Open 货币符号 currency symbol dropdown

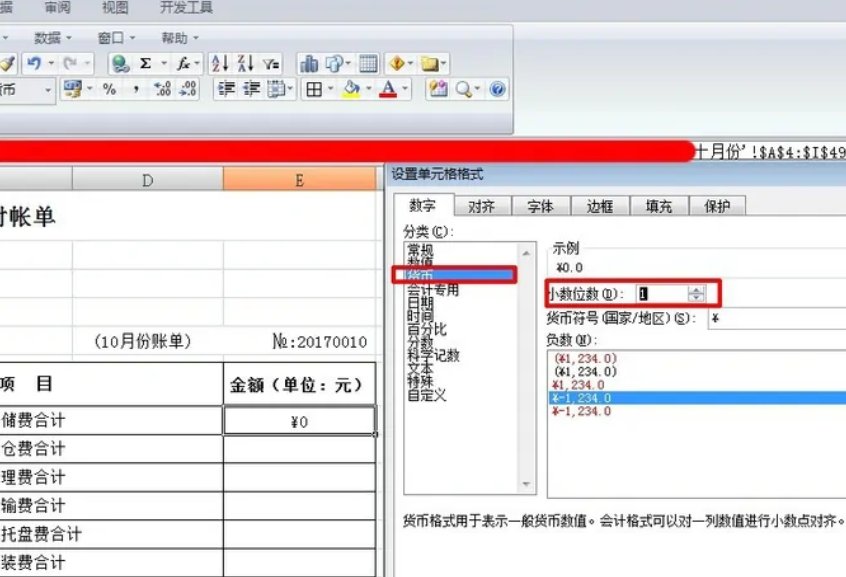pyautogui.click(x=777, y=318)
